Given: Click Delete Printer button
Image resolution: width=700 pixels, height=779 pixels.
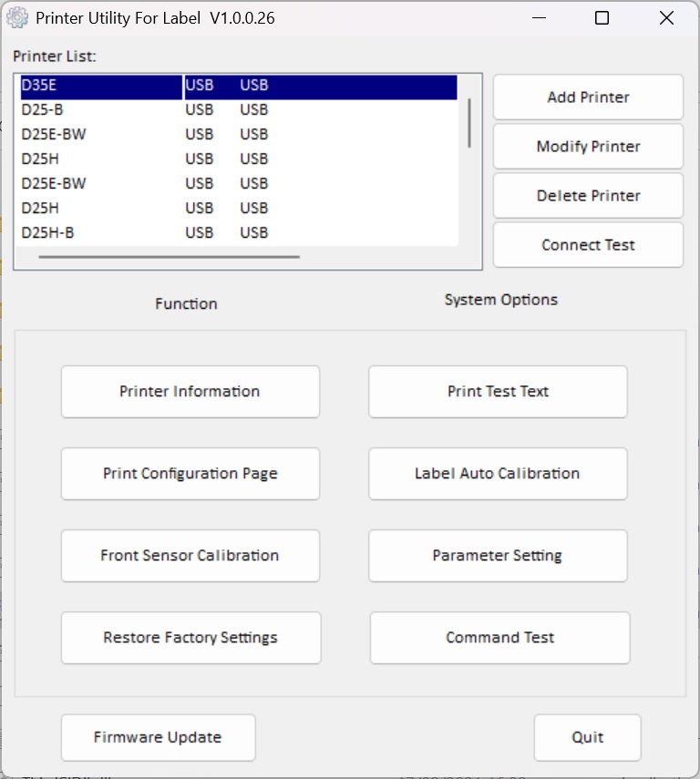Looking at the screenshot, I should pos(588,196).
